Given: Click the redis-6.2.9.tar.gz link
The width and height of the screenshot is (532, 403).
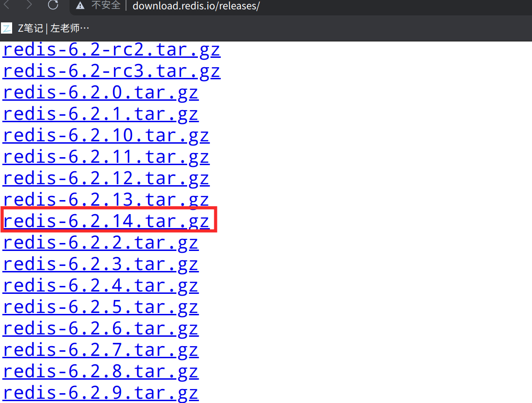Looking at the screenshot, I should click(x=100, y=393).
